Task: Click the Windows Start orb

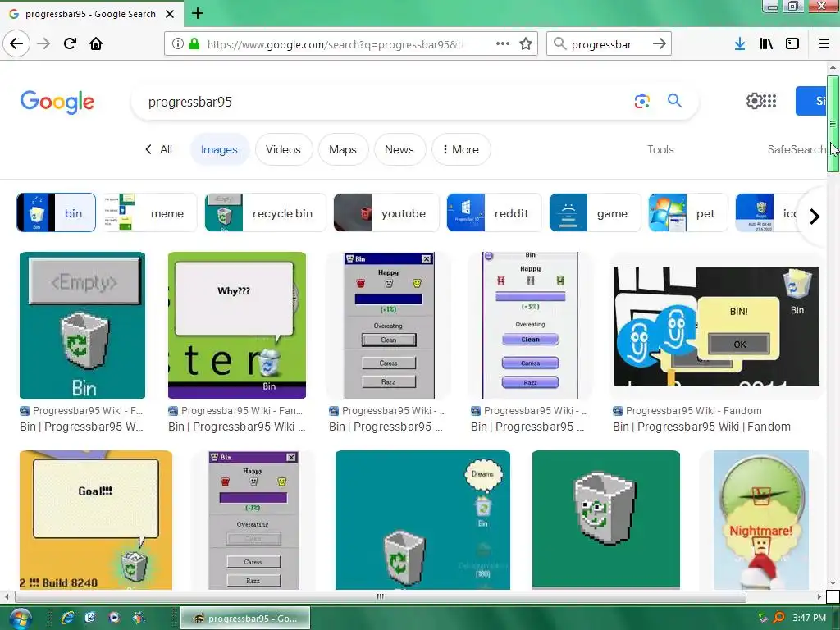Action: pyautogui.click(x=20, y=619)
